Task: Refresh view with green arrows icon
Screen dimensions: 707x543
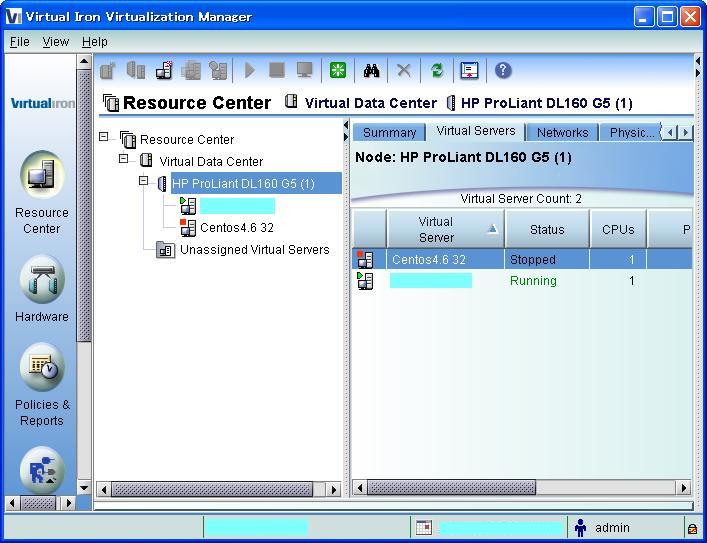Action: [436, 70]
